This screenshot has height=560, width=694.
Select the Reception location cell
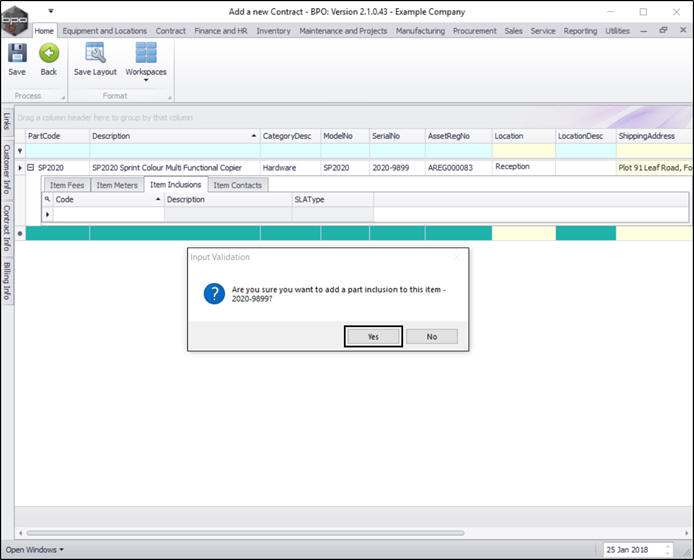pyautogui.click(x=524, y=166)
